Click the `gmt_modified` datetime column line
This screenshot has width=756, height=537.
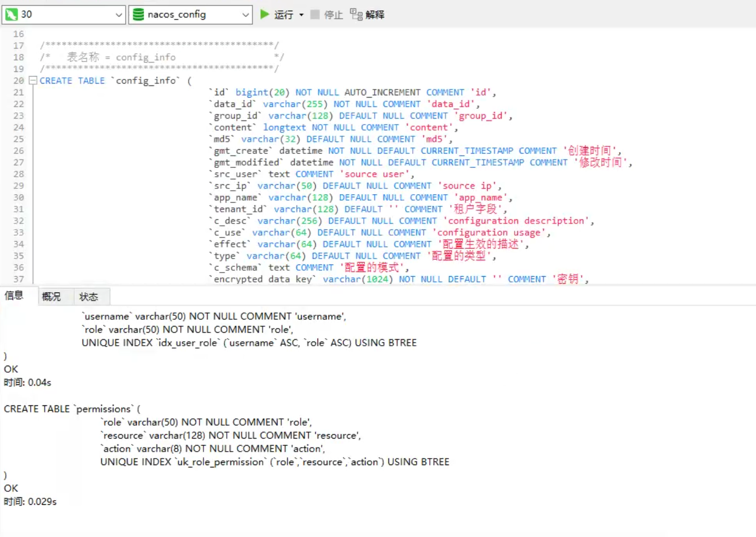421,163
